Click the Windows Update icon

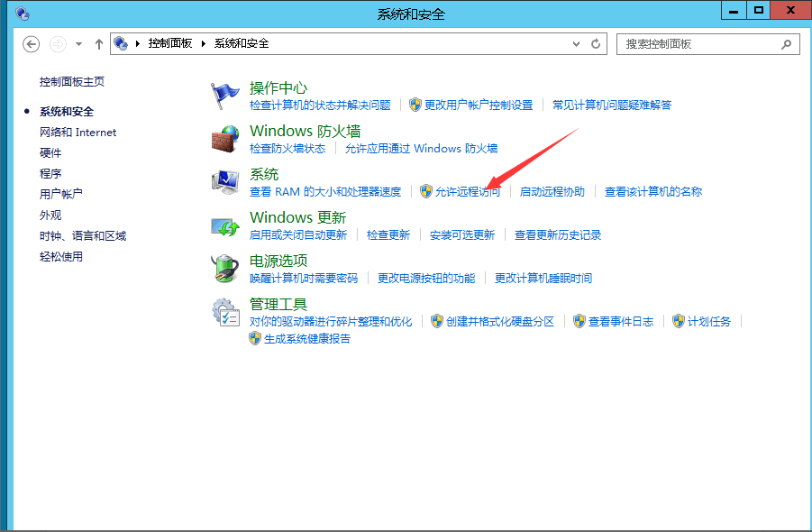pos(224,225)
